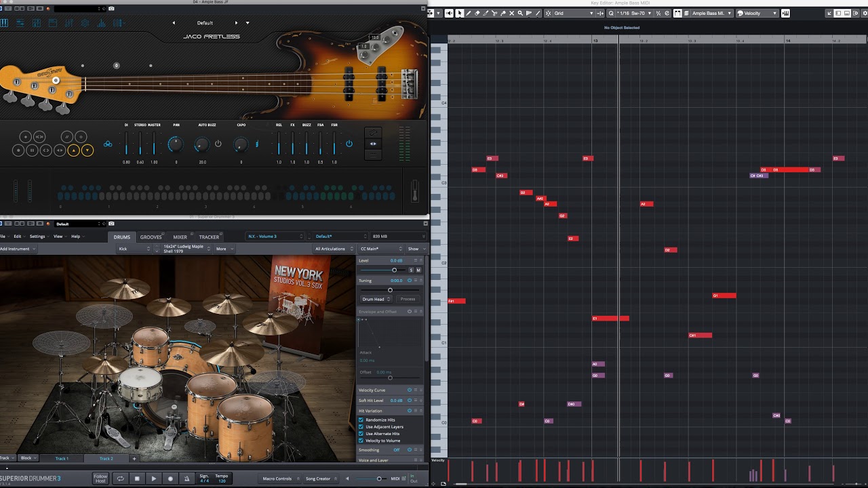Click the add track plus button
Screen dimensions: 868x488
tap(134, 459)
